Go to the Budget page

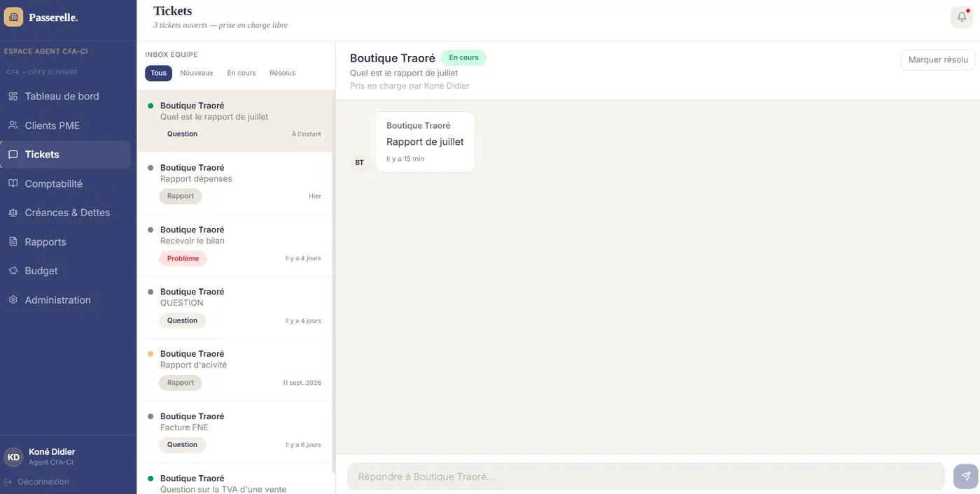[65, 271]
